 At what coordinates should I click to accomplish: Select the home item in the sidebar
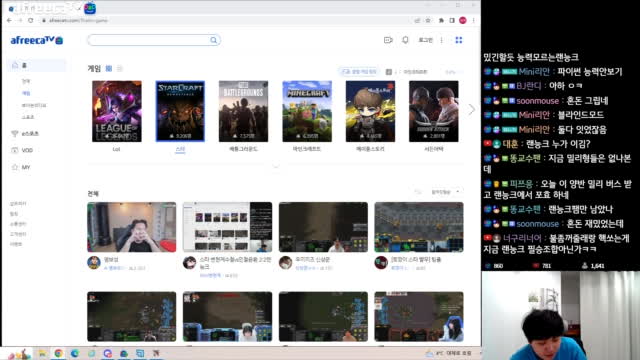[37, 65]
